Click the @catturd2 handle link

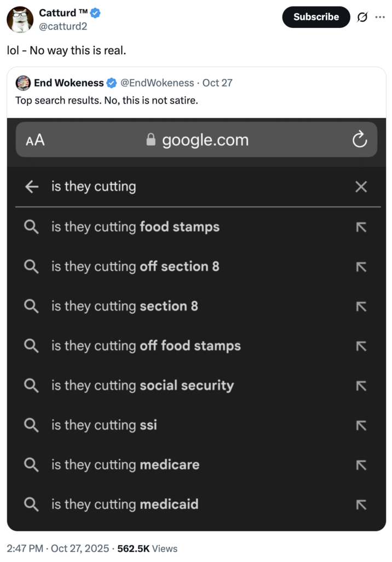[x=62, y=25]
